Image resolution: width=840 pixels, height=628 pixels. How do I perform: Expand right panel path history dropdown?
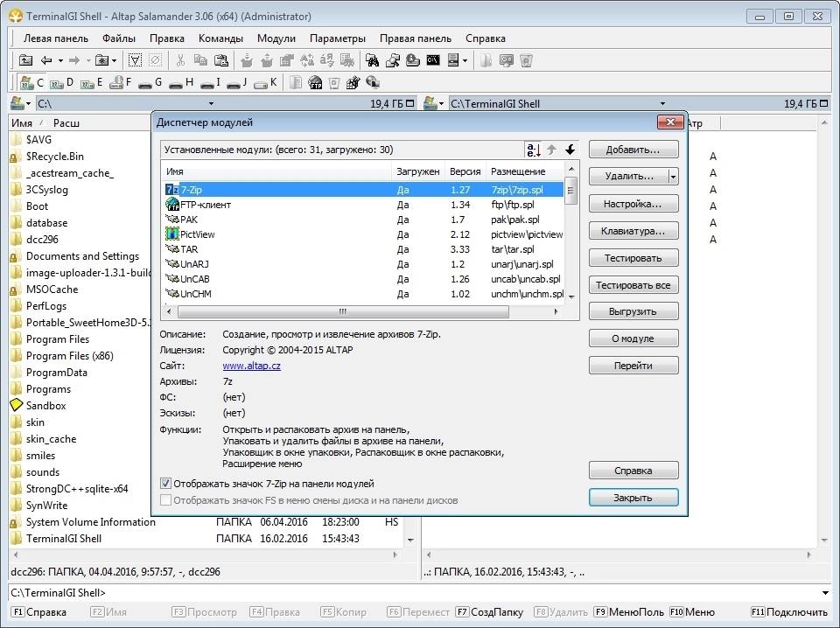[x=662, y=103]
